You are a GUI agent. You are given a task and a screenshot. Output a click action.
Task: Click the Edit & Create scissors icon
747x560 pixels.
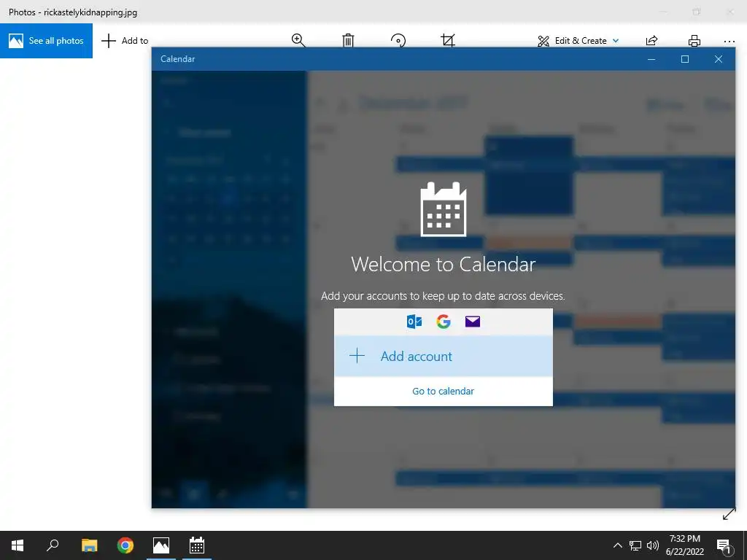[x=543, y=41]
